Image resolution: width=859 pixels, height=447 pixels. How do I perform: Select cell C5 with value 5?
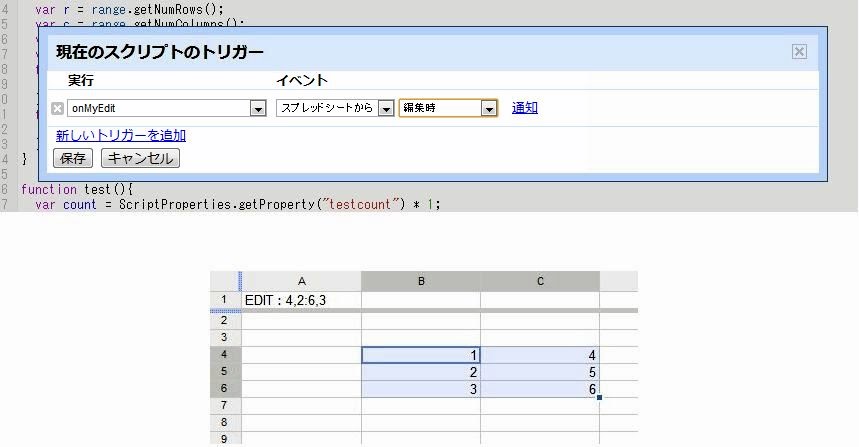540,372
